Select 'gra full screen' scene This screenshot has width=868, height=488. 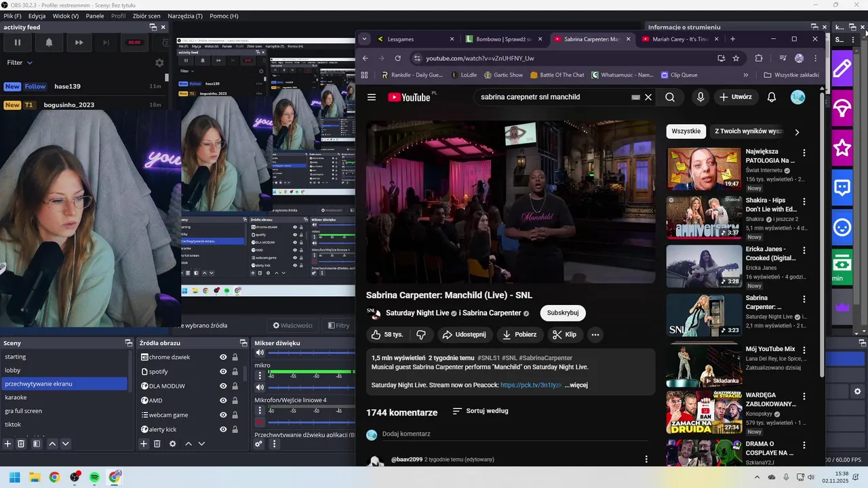coord(64,411)
